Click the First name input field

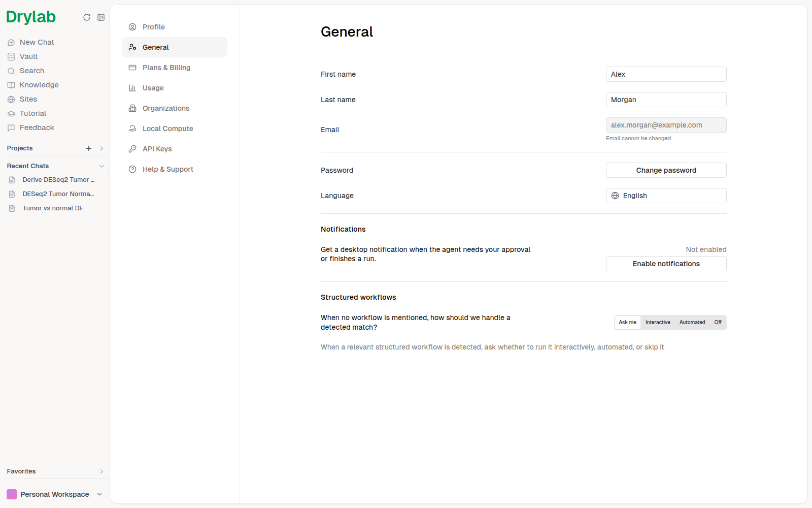tap(666, 74)
